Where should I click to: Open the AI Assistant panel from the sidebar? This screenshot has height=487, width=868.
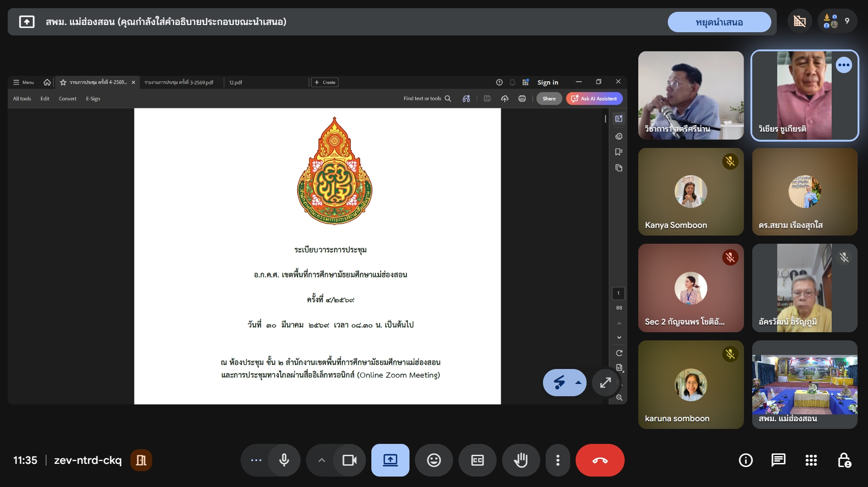pos(619,118)
